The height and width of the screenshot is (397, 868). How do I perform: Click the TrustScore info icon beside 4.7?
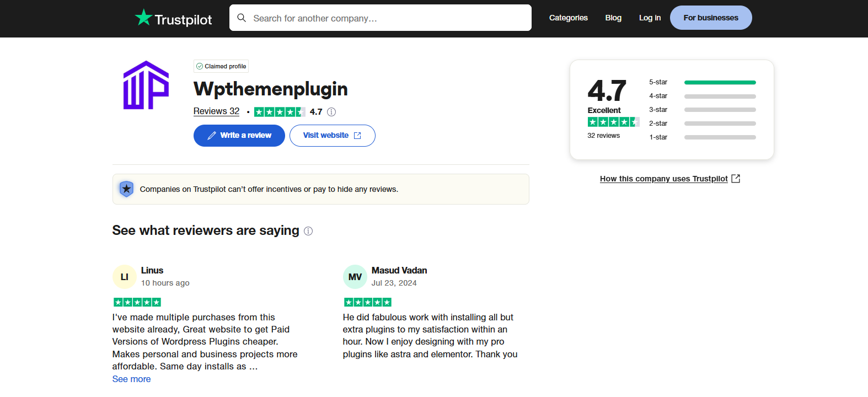[x=331, y=112]
